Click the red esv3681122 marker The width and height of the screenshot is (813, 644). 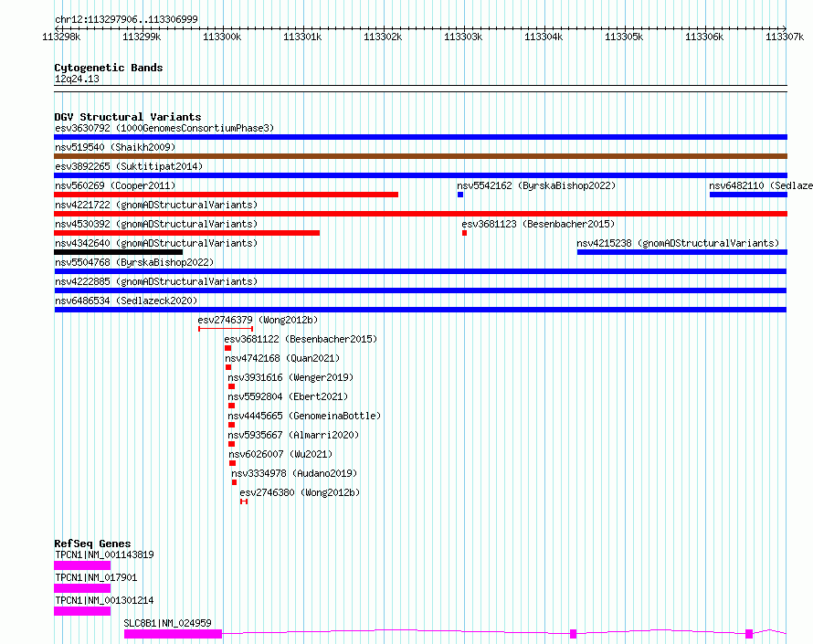[x=227, y=348]
